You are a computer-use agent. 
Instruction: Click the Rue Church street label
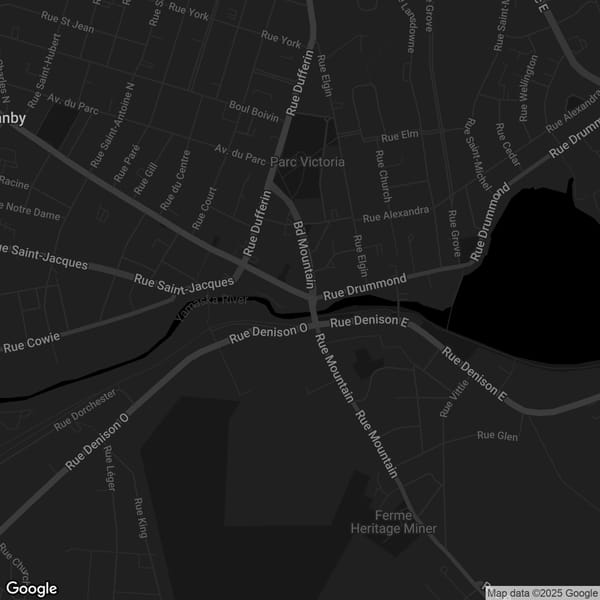pyautogui.click(x=382, y=170)
